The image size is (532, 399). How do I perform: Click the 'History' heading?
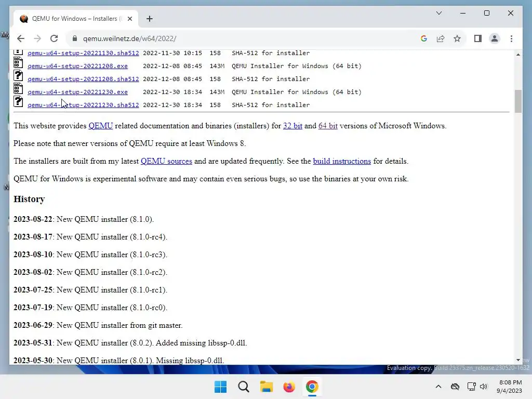[x=29, y=199]
